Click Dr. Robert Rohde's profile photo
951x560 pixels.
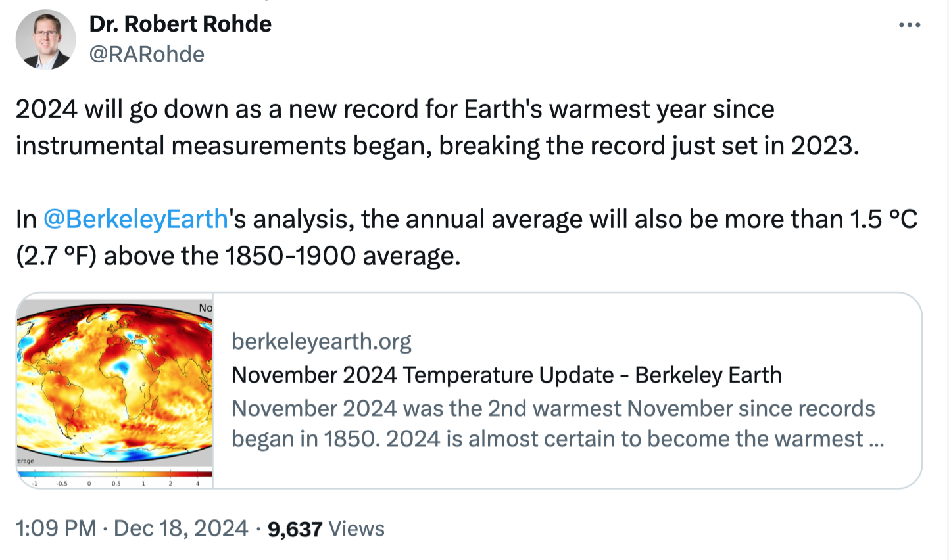click(x=45, y=39)
